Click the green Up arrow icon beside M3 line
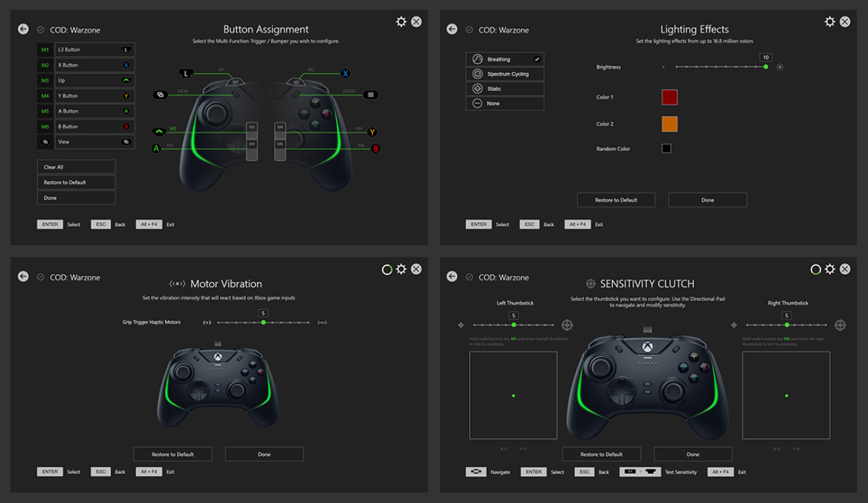 coord(159,131)
